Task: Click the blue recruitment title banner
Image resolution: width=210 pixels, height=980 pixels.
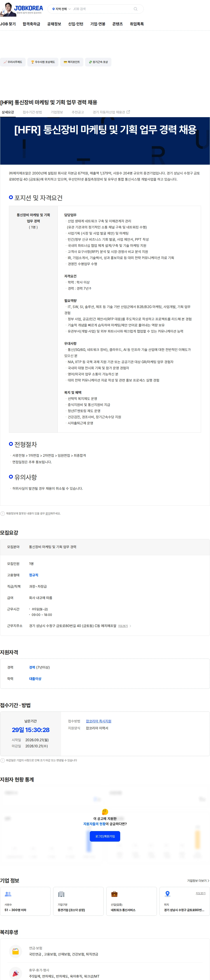Action: point(105,141)
